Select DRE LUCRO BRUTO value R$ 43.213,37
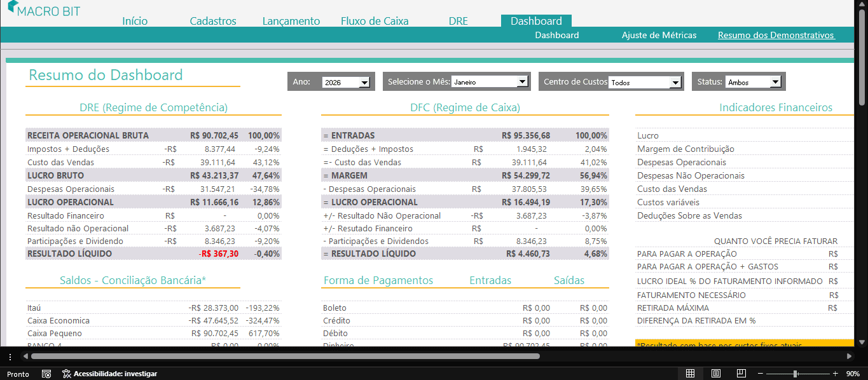 (214, 175)
